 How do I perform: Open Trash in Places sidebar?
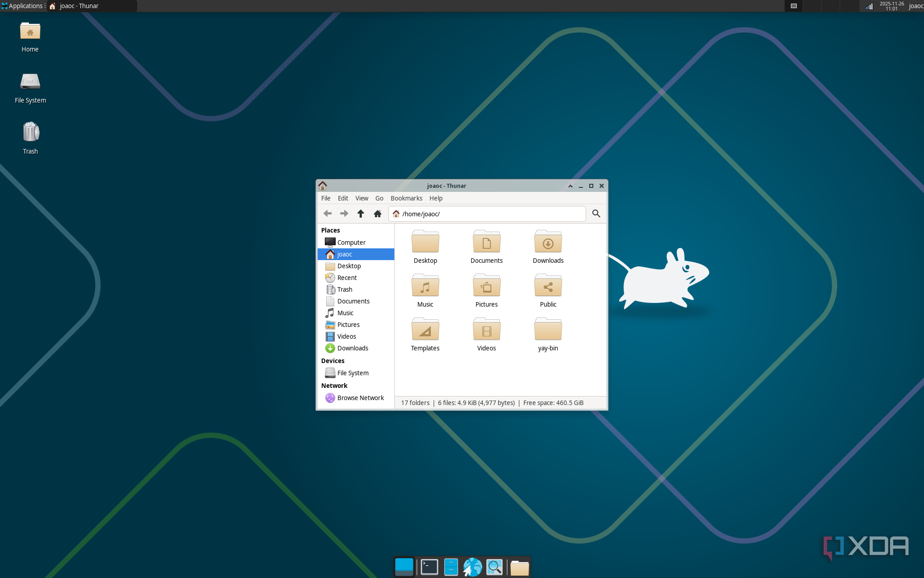356,289
